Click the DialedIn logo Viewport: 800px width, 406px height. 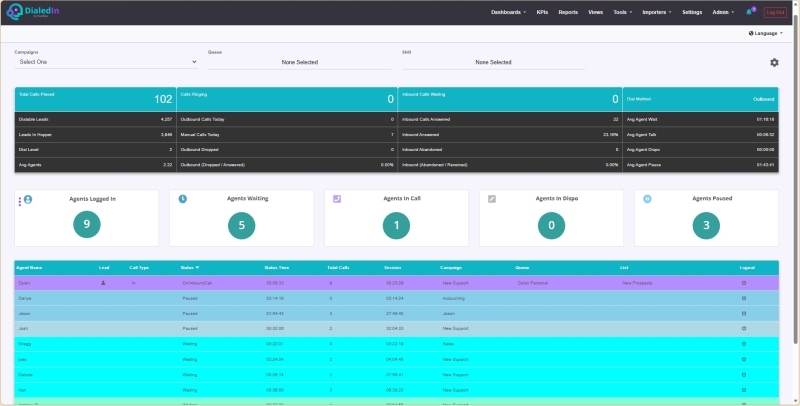coord(33,11)
